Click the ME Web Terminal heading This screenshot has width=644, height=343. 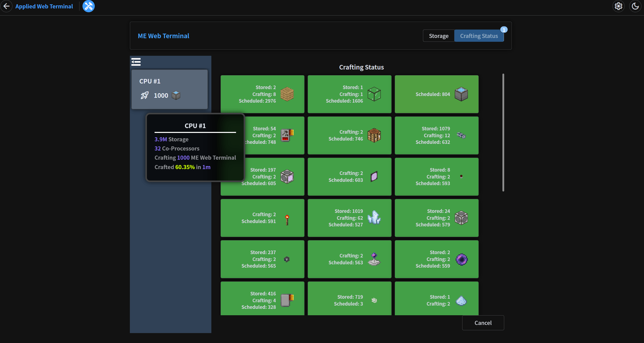tap(163, 36)
